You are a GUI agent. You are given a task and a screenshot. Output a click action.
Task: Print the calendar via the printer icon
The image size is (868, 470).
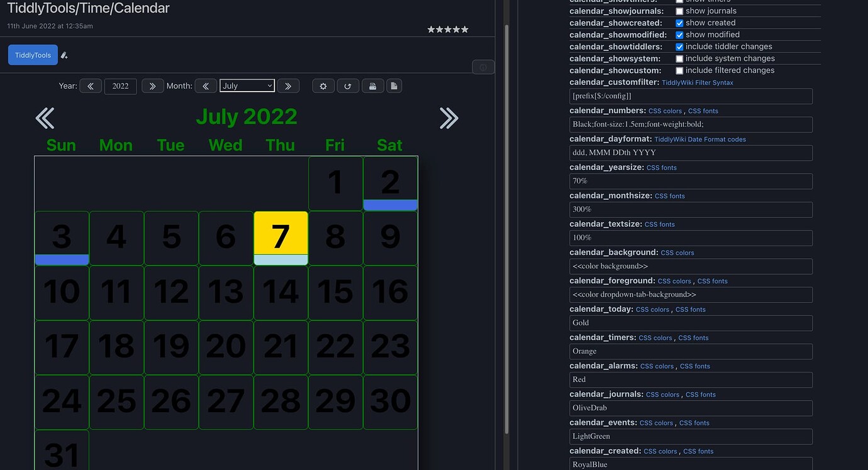tap(372, 85)
